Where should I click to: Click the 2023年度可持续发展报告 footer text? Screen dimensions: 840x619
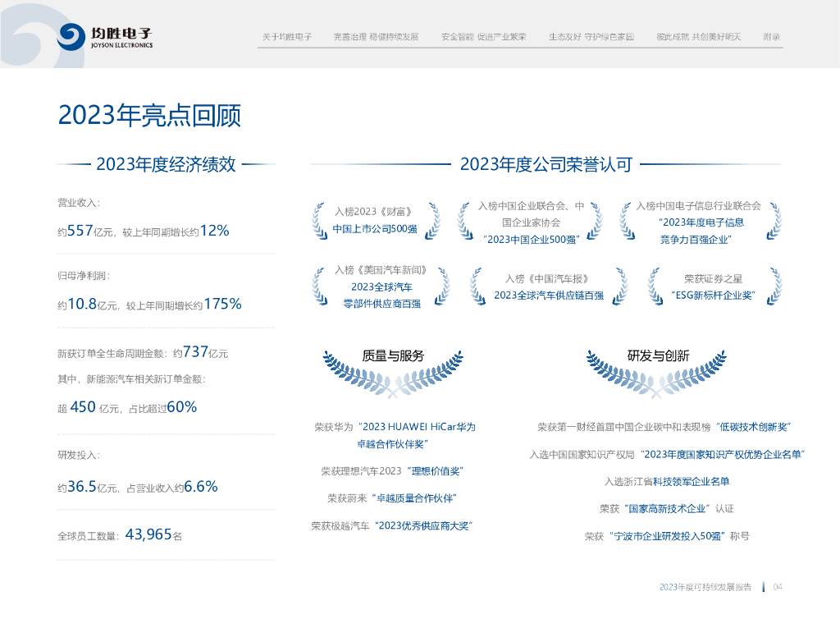(705, 587)
